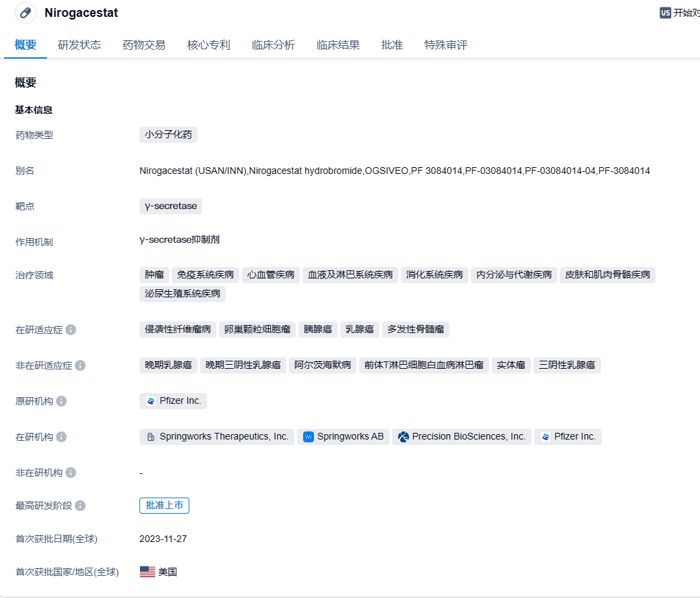Click the 小分子化药 drug type tag
The height and width of the screenshot is (598, 700).
tap(168, 135)
